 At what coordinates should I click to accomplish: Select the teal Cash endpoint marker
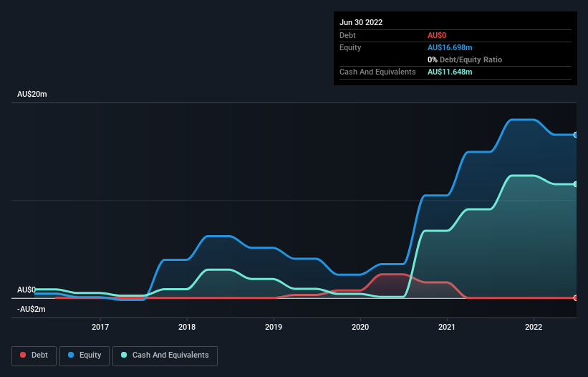[x=576, y=184]
